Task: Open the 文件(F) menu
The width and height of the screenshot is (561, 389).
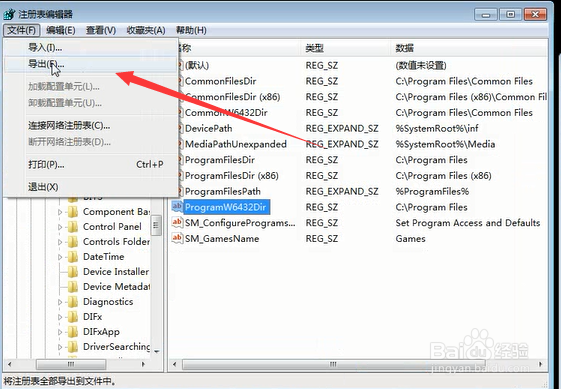Action: pyautogui.click(x=21, y=30)
